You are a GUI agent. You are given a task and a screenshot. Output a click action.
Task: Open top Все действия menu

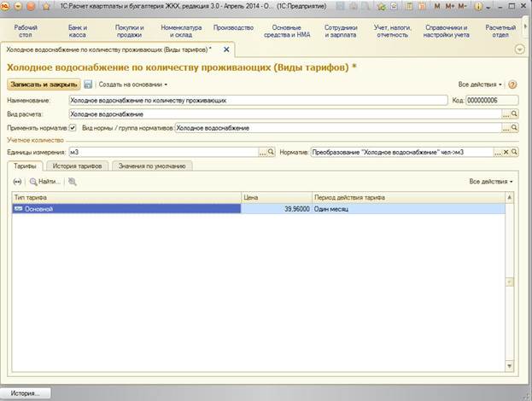[480, 84]
